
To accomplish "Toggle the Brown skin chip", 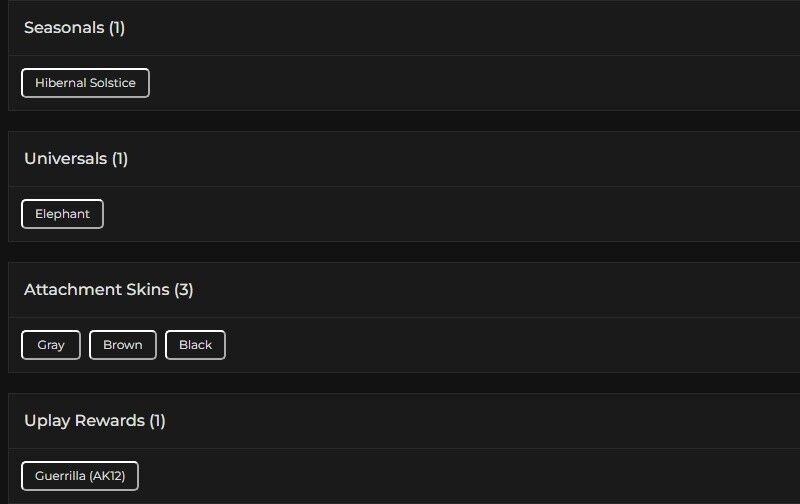I will (x=123, y=345).
